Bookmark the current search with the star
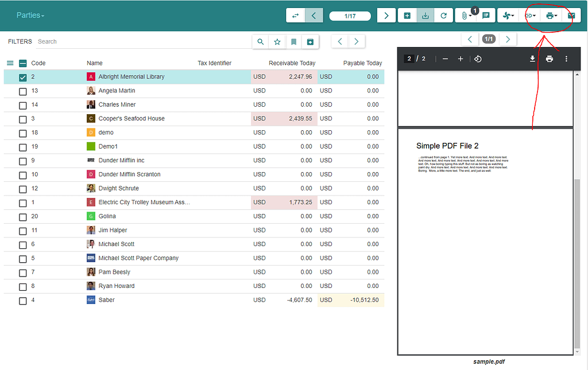The image size is (588, 370). 277,41
